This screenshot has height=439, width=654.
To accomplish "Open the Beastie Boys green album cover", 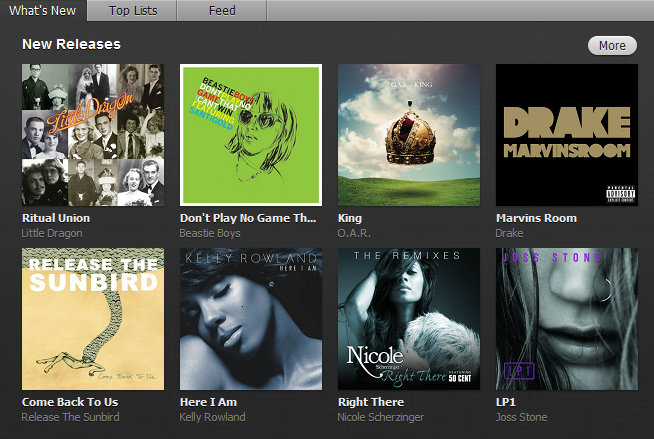I will [251, 135].
